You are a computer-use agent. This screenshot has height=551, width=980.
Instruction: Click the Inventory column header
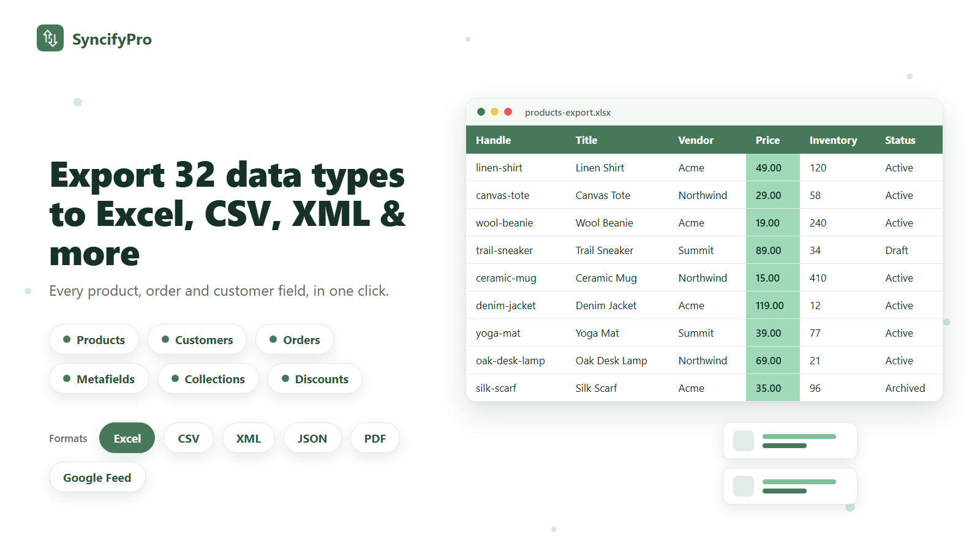coord(833,140)
